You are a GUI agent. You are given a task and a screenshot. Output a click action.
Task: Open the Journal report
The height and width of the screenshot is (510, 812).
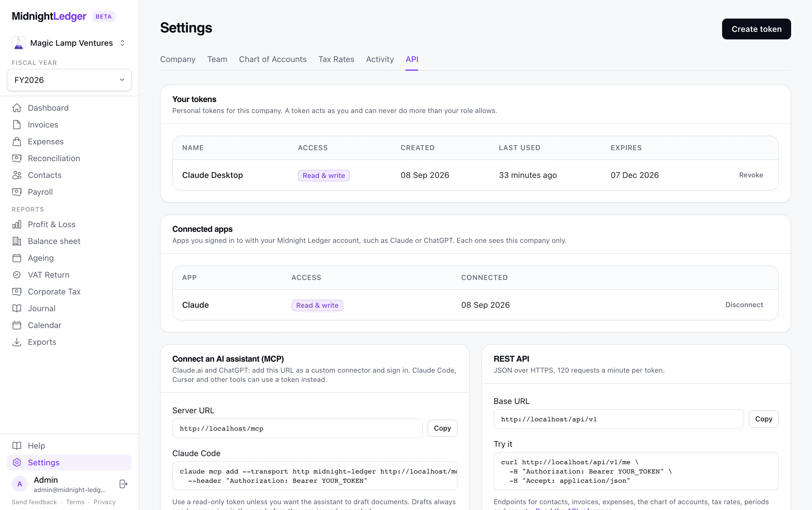(69, 309)
